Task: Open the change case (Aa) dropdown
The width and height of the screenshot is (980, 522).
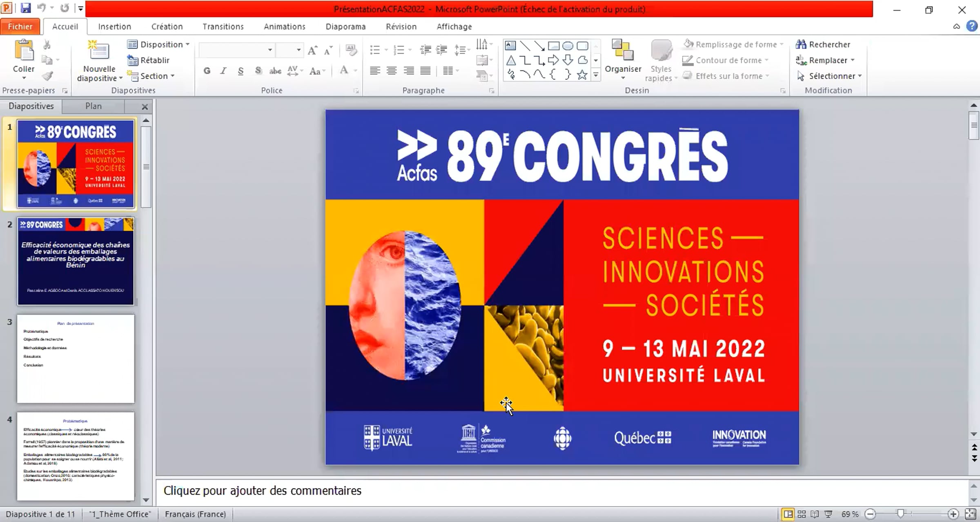Action: [x=317, y=71]
